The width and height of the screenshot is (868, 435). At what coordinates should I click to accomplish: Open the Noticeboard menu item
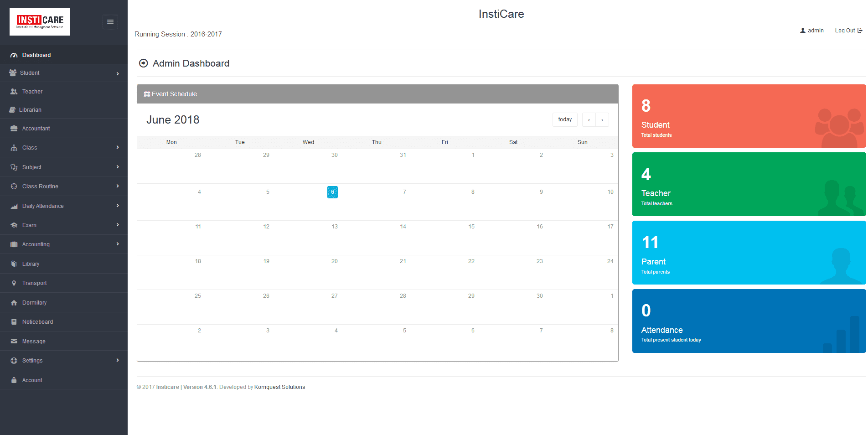pos(37,322)
